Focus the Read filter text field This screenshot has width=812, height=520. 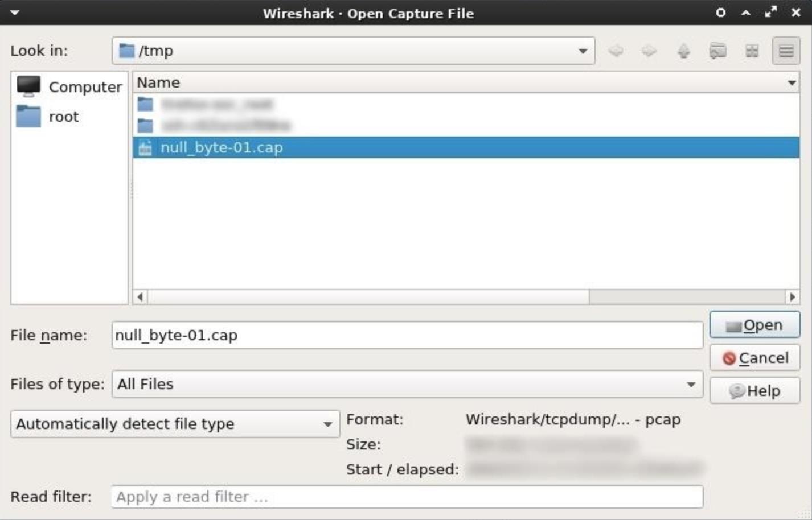click(x=407, y=497)
